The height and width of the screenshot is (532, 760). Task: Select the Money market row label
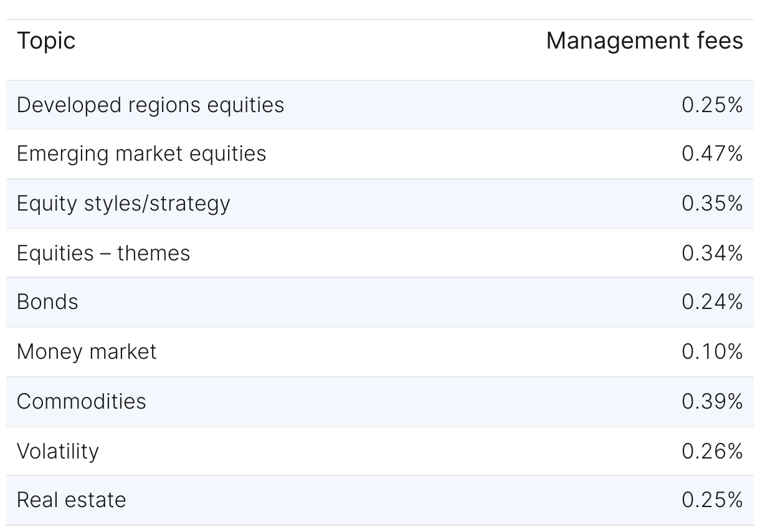coord(87,352)
